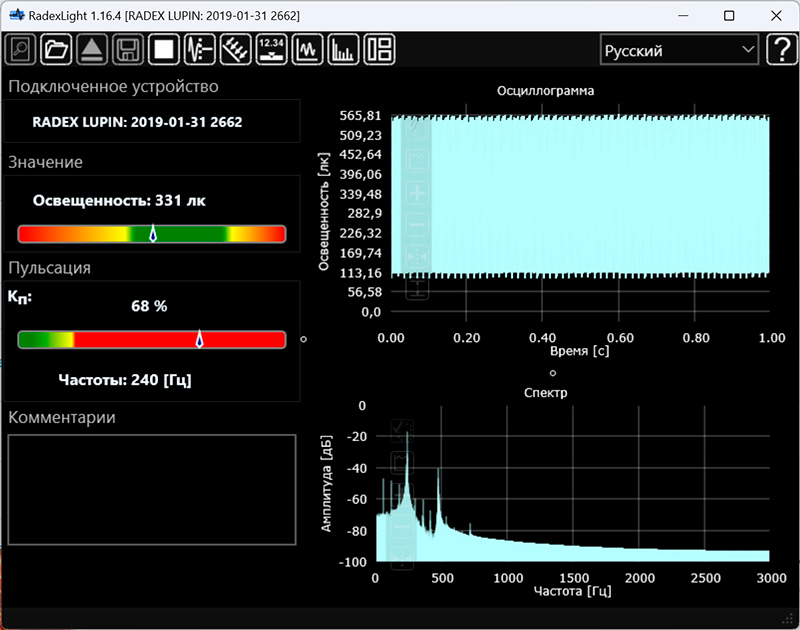Show the 12.34 numeric value display

pos(271,49)
